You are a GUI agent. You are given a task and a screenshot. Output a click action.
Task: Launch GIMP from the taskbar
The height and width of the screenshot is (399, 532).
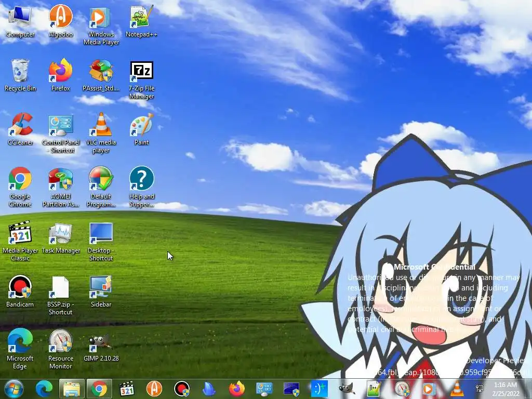(x=347, y=389)
